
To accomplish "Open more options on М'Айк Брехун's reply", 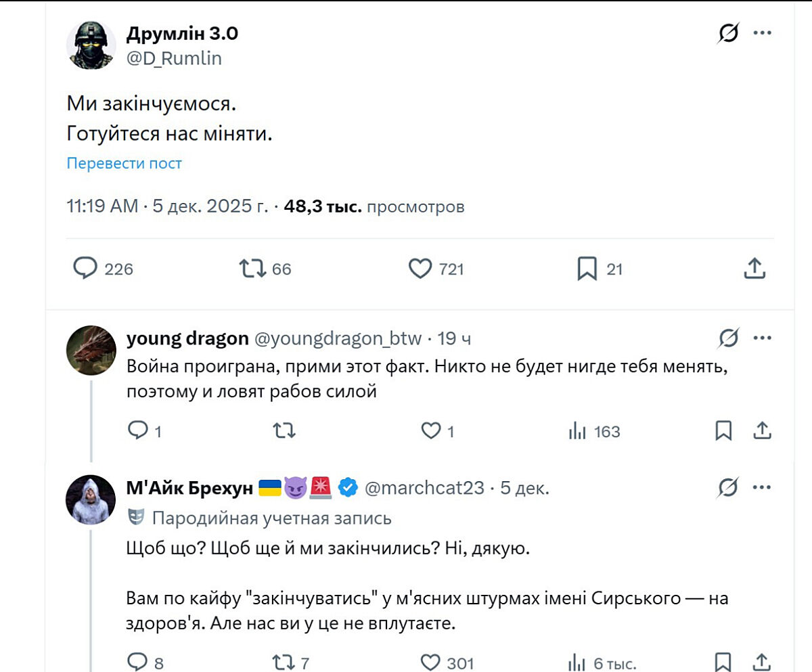I will click(763, 487).
